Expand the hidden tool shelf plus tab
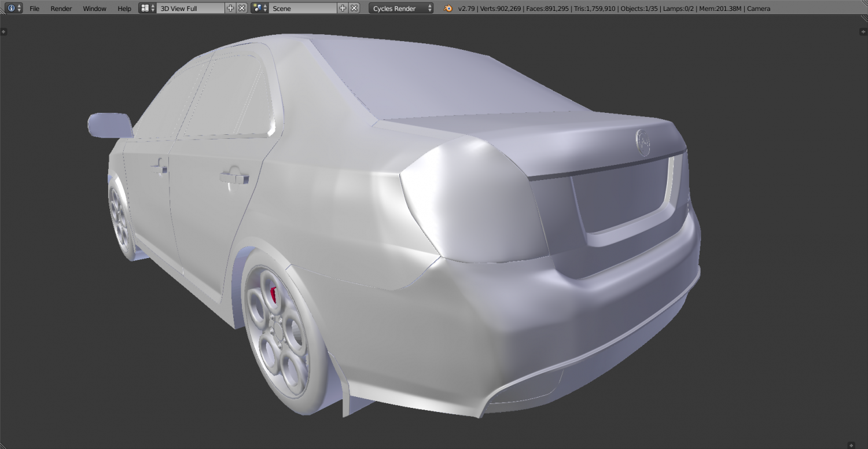This screenshot has height=449, width=868. (3, 31)
